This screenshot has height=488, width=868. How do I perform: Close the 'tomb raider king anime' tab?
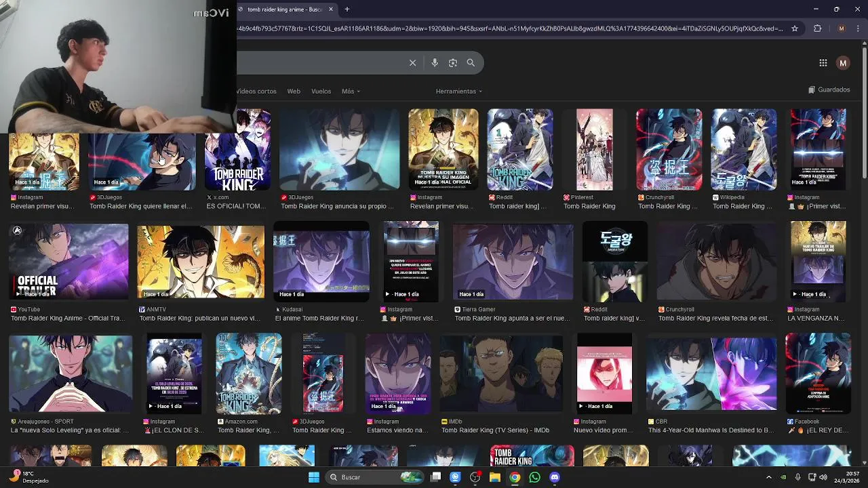[331, 9]
